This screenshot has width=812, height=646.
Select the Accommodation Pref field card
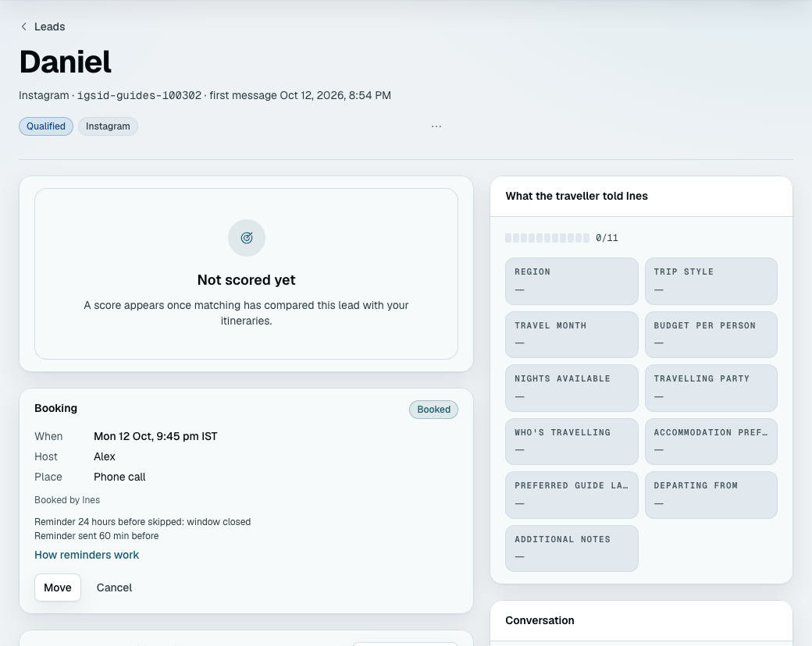(711, 442)
